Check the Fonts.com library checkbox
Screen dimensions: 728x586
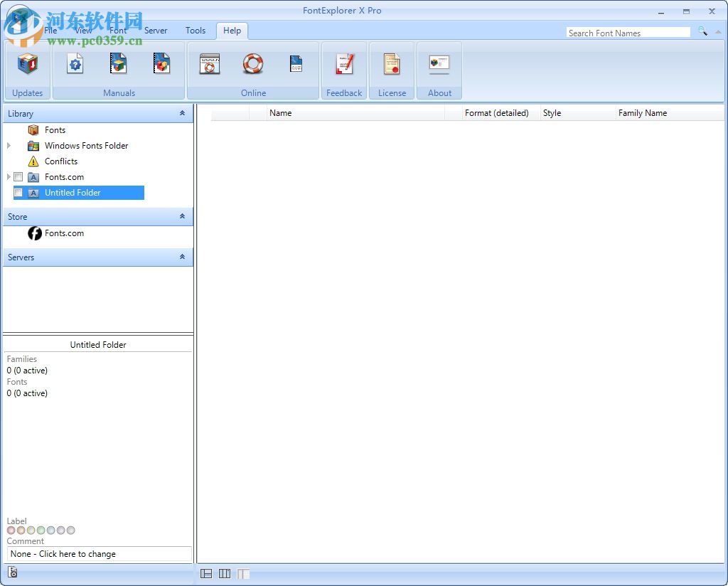tap(18, 176)
